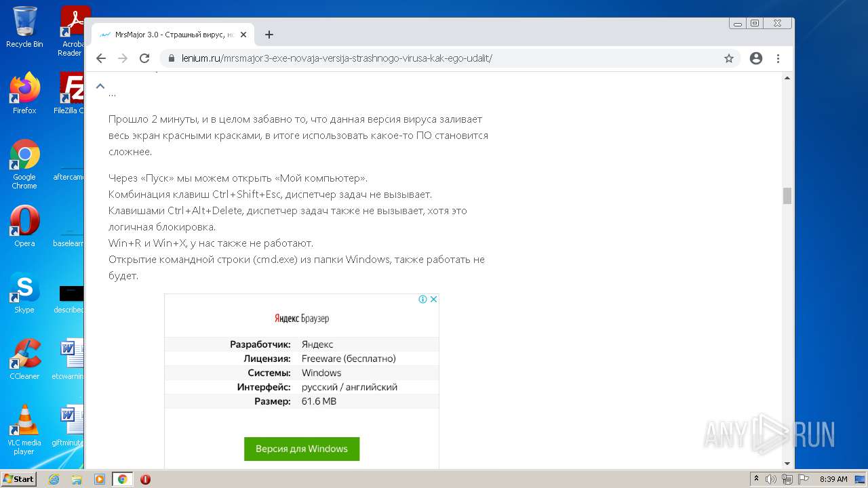Go back with the browser back arrow

coord(101,58)
